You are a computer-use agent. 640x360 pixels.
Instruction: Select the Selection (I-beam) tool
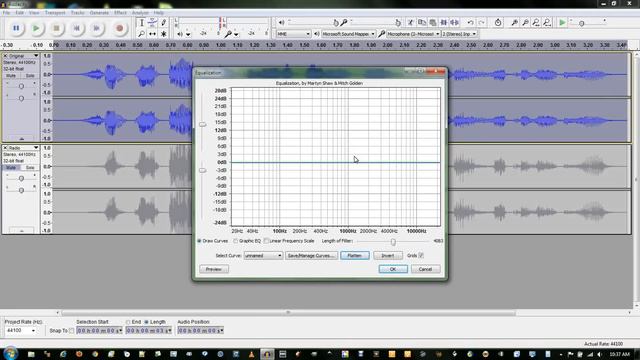click(142, 22)
